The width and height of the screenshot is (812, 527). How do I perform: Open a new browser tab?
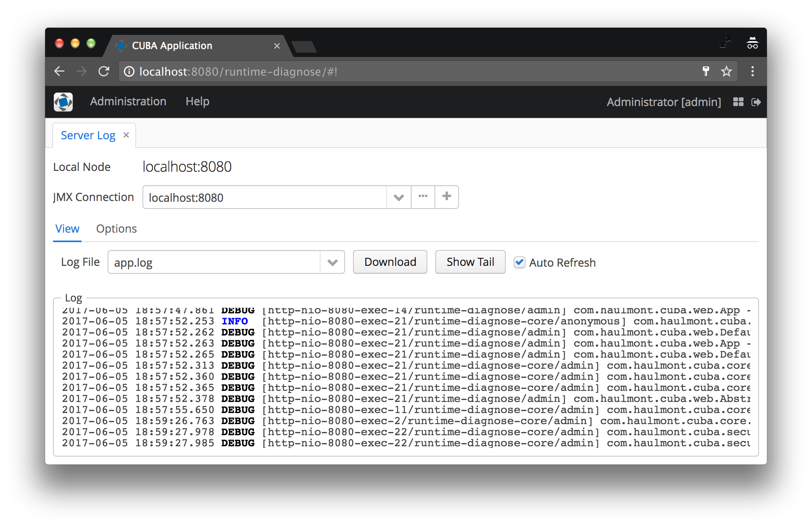coord(304,47)
